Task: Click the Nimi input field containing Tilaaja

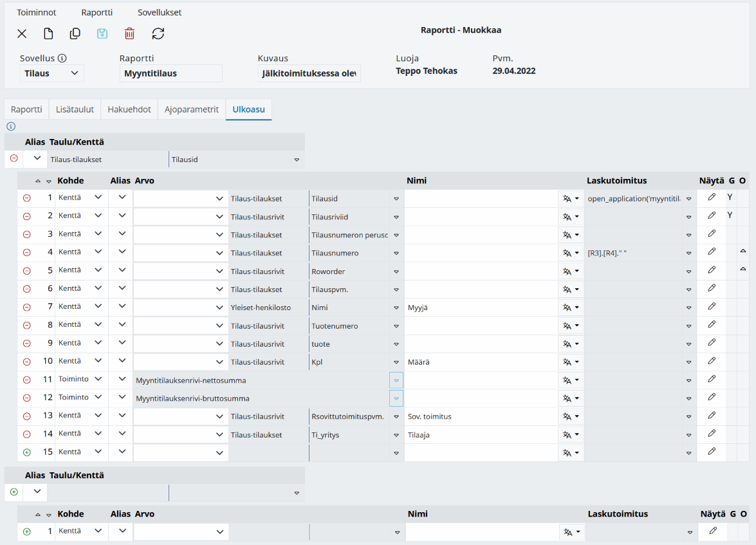Action: 481,435
